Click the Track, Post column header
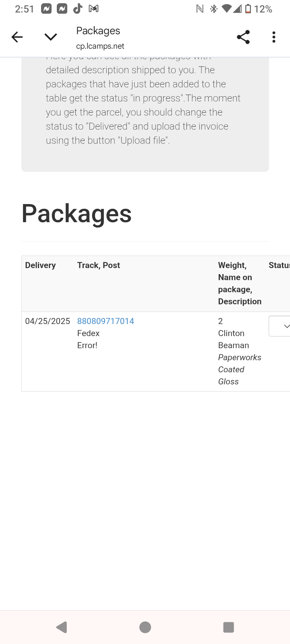The image size is (290, 644). (x=99, y=265)
